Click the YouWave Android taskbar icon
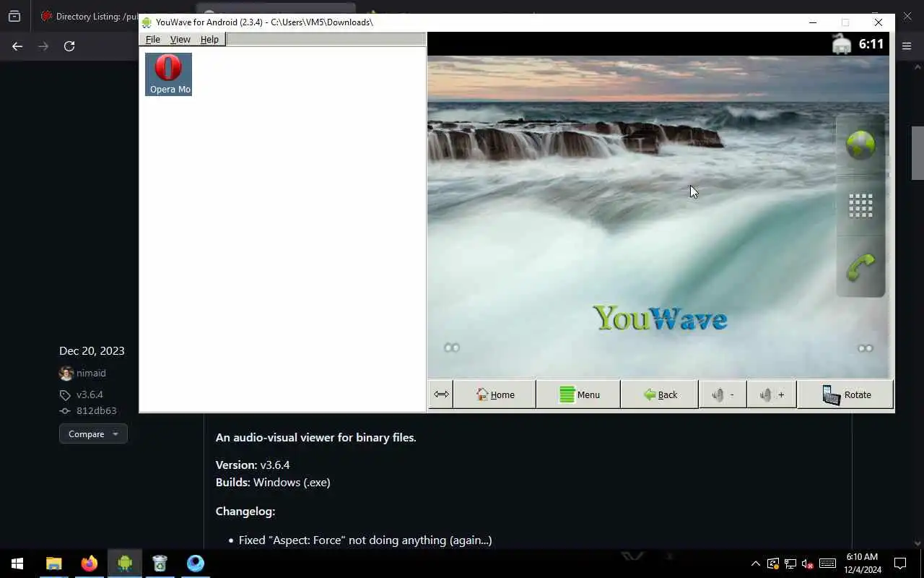The image size is (924, 578). (x=125, y=564)
